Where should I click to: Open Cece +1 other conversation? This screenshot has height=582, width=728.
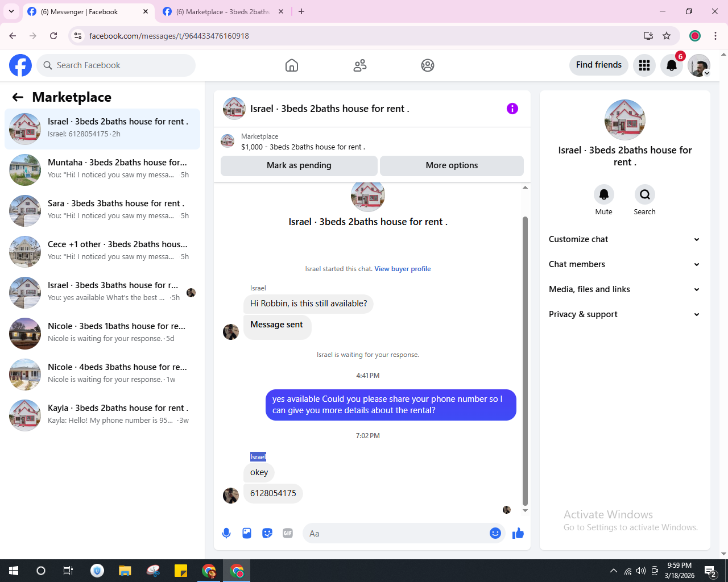[102, 252]
